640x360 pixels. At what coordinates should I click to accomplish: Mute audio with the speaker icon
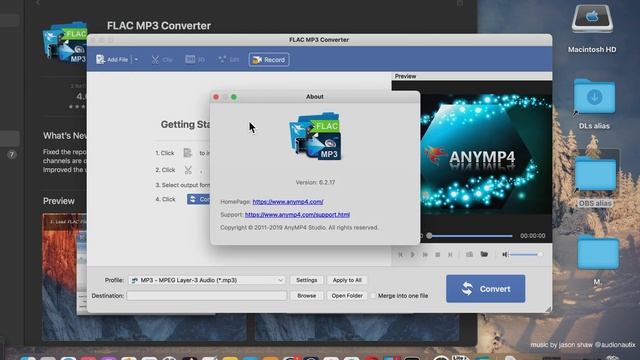coord(504,254)
